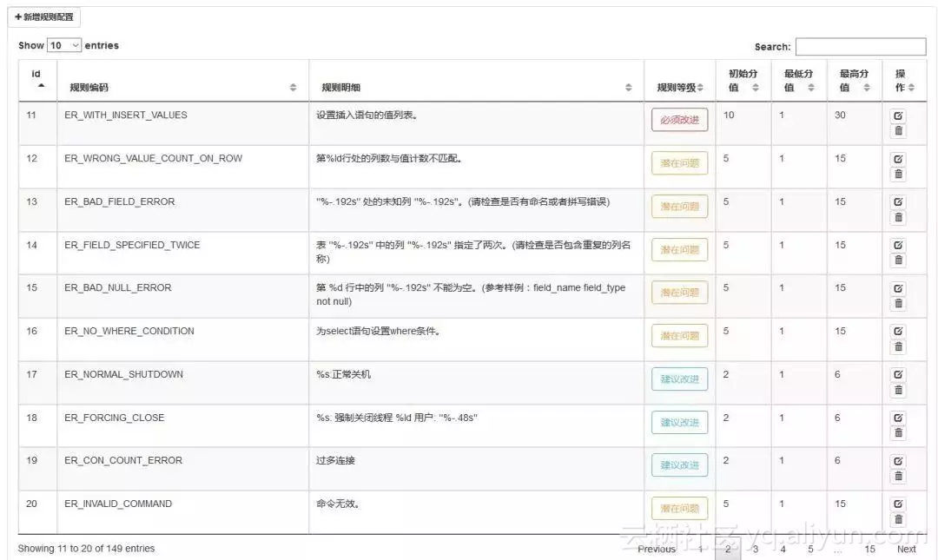Click 最高分值 value 30 in row 11

pyautogui.click(x=840, y=115)
